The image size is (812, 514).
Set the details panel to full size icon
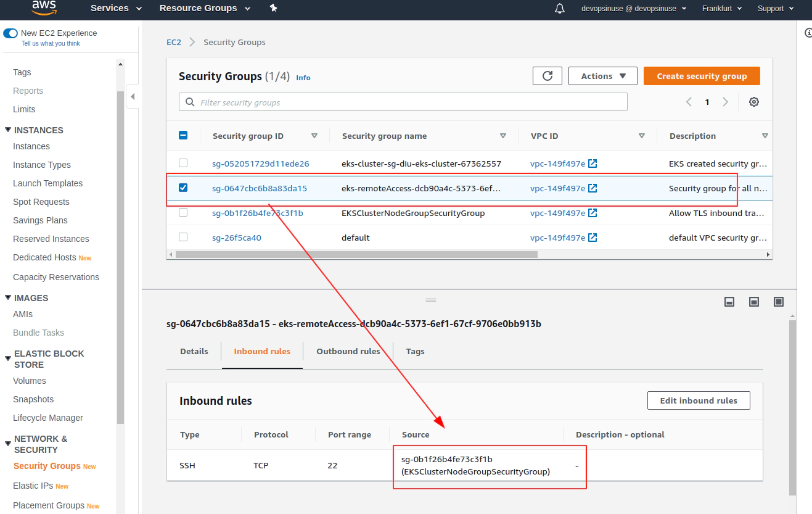(x=779, y=302)
